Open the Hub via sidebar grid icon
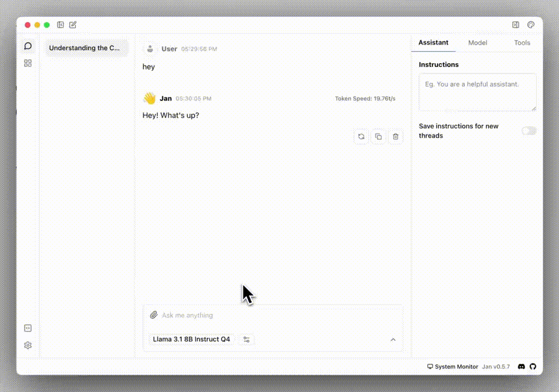The height and width of the screenshot is (392, 559). [28, 63]
